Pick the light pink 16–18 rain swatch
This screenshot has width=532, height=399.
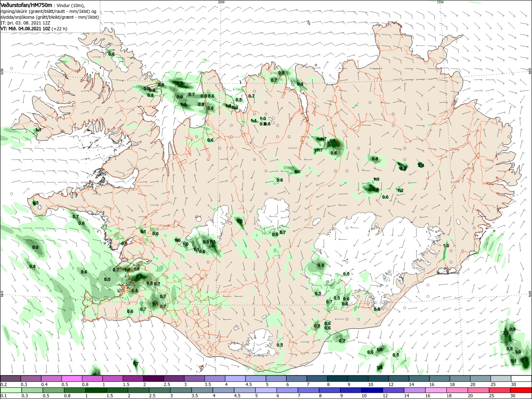click(435, 390)
